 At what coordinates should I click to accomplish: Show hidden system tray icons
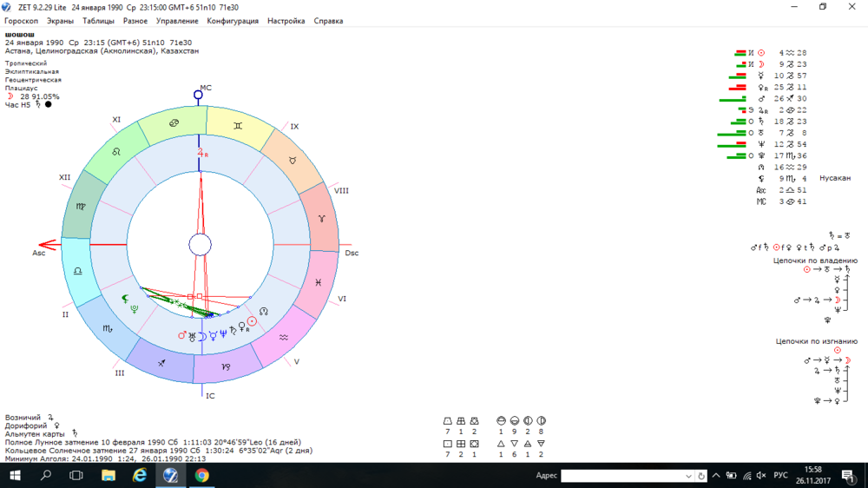tap(716, 475)
